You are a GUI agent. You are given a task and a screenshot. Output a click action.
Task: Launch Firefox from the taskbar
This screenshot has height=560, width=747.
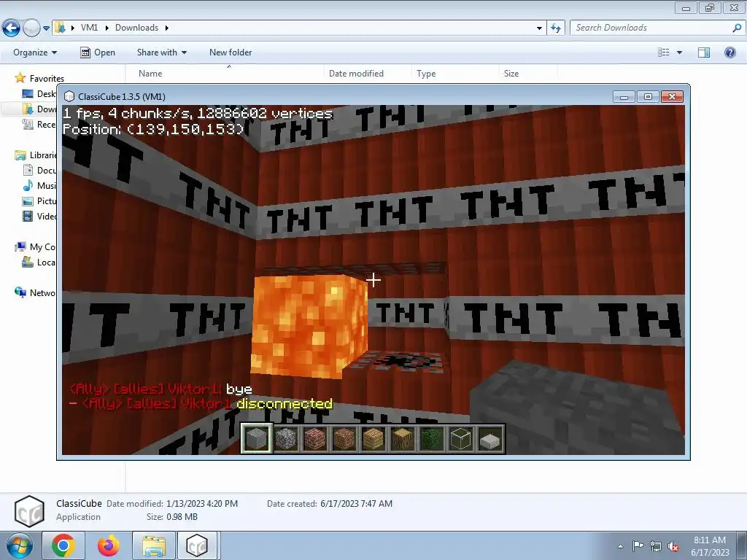point(108,545)
